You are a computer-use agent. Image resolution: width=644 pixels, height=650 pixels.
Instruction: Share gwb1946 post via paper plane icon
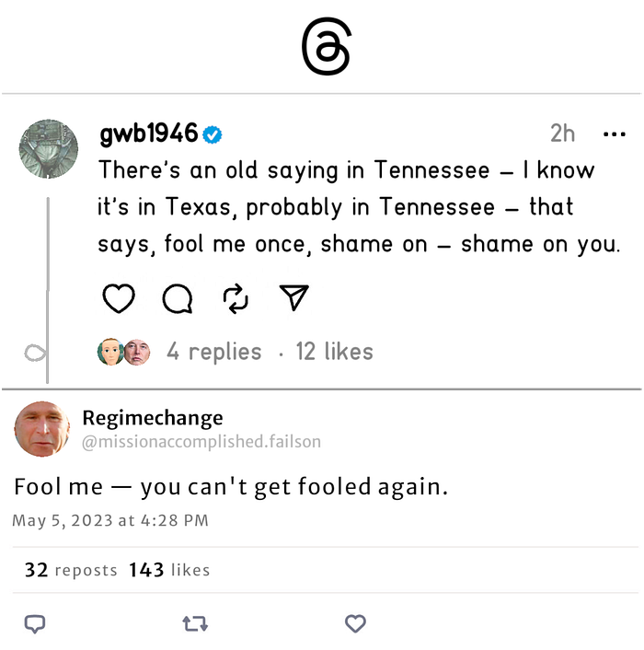coord(294,297)
